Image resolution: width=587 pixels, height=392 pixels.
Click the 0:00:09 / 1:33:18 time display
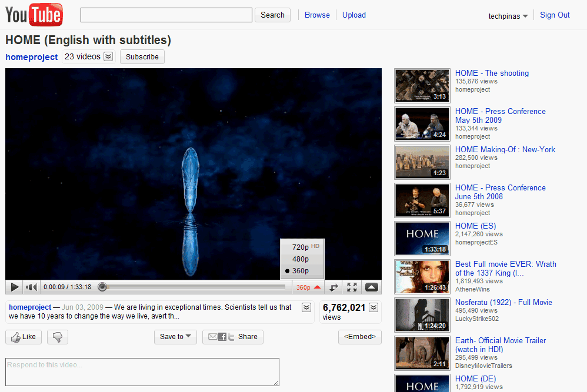68,287
